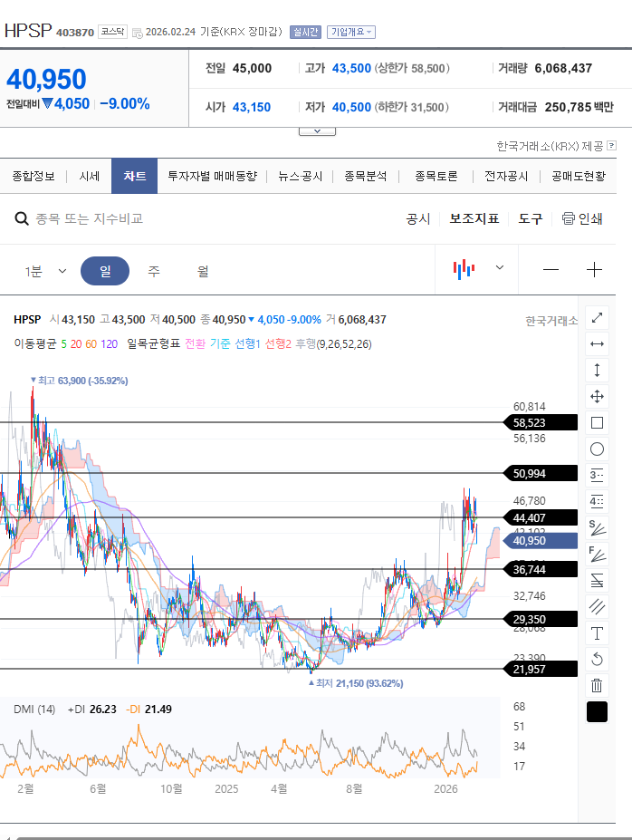This screenshot has width=632, height=840.
Task: Click the 일목균형표 Ichimoku legend label
Action: [x=153, y=344]
